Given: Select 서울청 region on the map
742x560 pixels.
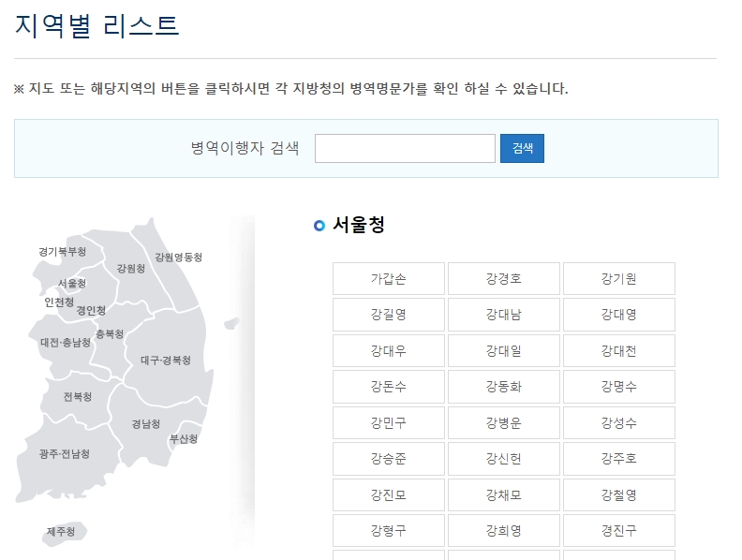Looking at the screenshot, I should 72,284.
